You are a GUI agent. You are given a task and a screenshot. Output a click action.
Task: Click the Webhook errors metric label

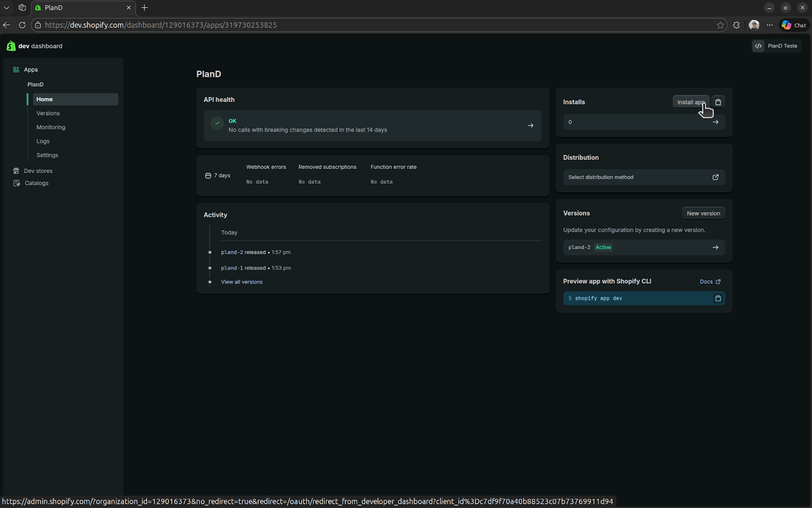coord(266,167)
